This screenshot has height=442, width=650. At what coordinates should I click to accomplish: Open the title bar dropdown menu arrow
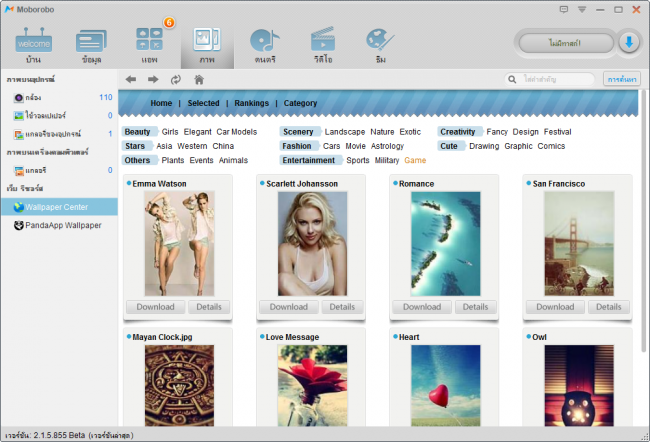point(582,9)
